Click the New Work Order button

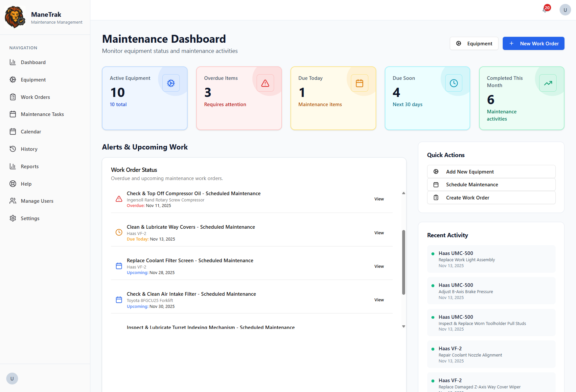[533, 43]
